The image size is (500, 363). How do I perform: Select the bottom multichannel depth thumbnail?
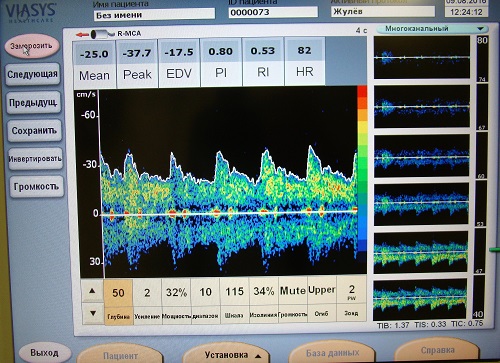pos(420,300)
